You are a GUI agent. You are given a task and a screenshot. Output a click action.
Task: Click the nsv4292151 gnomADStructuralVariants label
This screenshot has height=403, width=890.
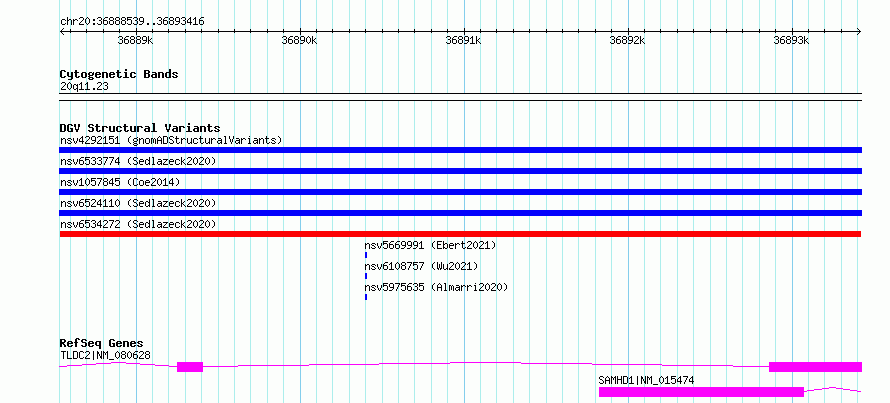click(x=171, y=140)
